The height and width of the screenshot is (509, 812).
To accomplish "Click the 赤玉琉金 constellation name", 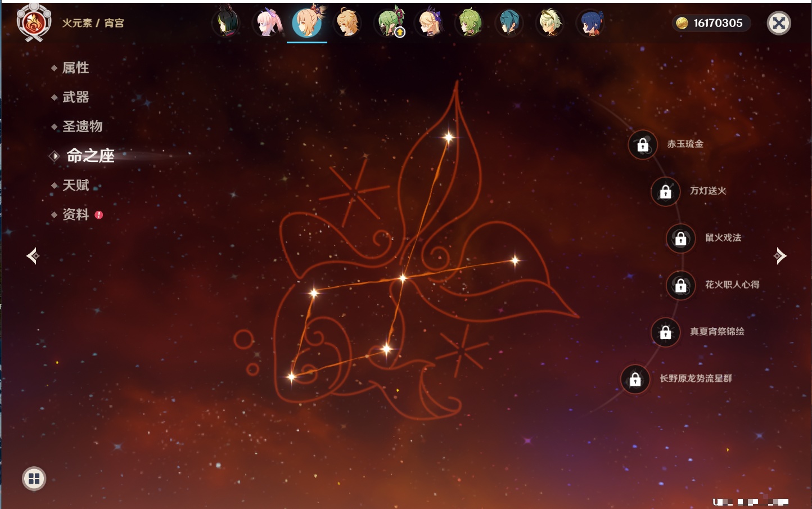I will (685, 144).
